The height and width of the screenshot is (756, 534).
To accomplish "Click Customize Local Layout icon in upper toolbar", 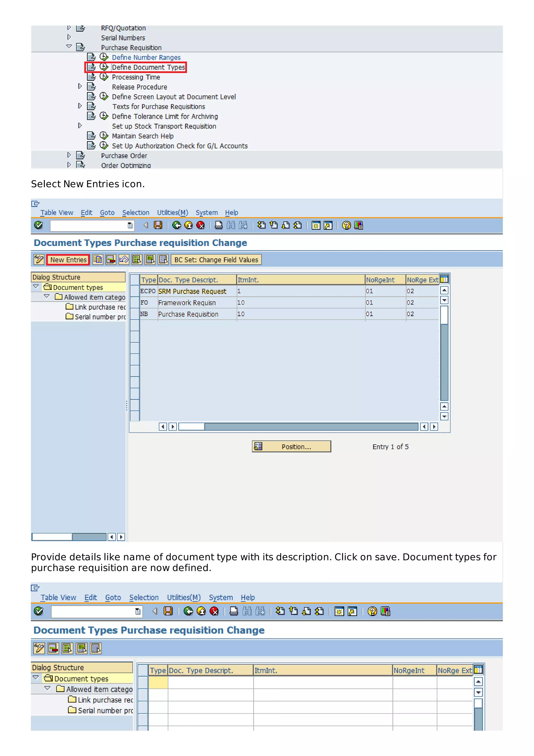I will tap(358, 225).
